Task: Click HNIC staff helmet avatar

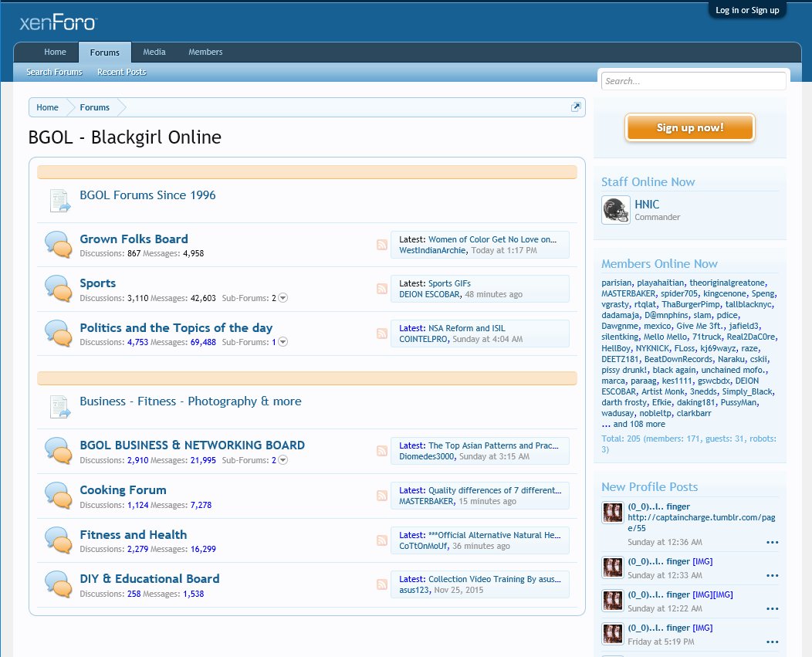Action: coord(615,210)
